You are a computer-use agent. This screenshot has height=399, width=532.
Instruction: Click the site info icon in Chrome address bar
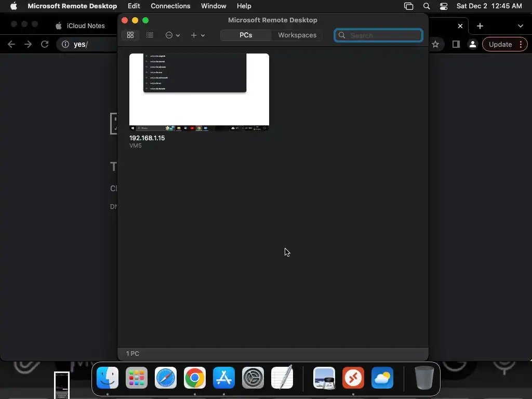[x=65, y=44]
